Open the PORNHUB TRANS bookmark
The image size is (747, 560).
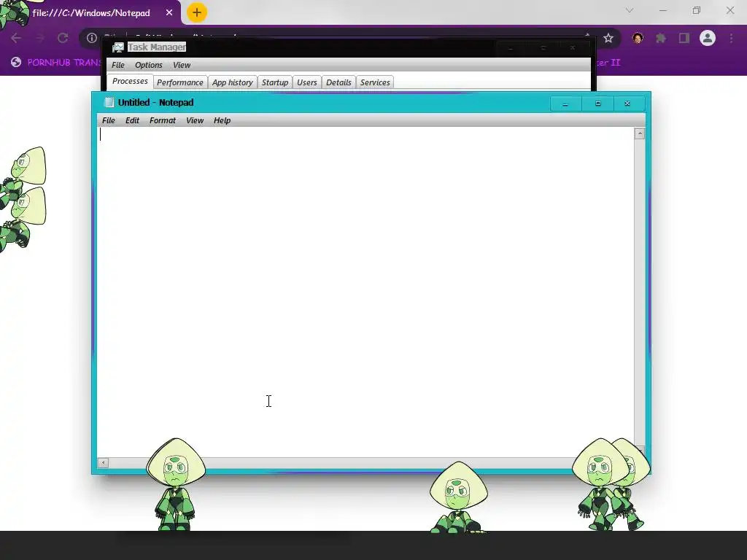click(64, 63)
